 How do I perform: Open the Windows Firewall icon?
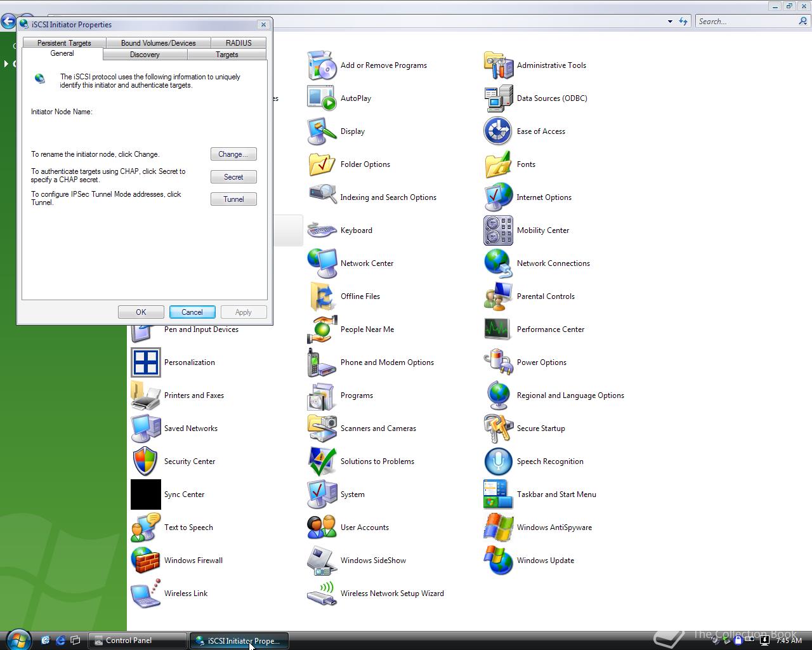(x=146, y=560)
